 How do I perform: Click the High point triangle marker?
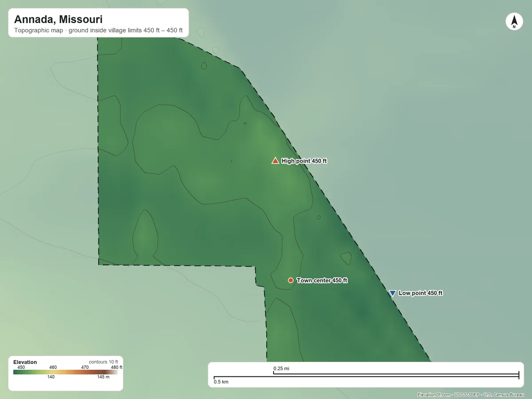275,160
